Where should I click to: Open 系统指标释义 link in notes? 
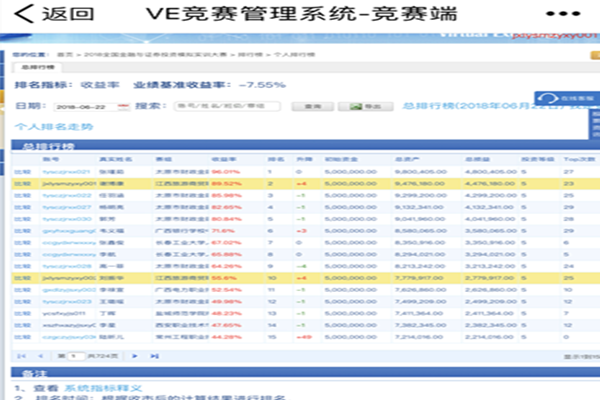103,388
